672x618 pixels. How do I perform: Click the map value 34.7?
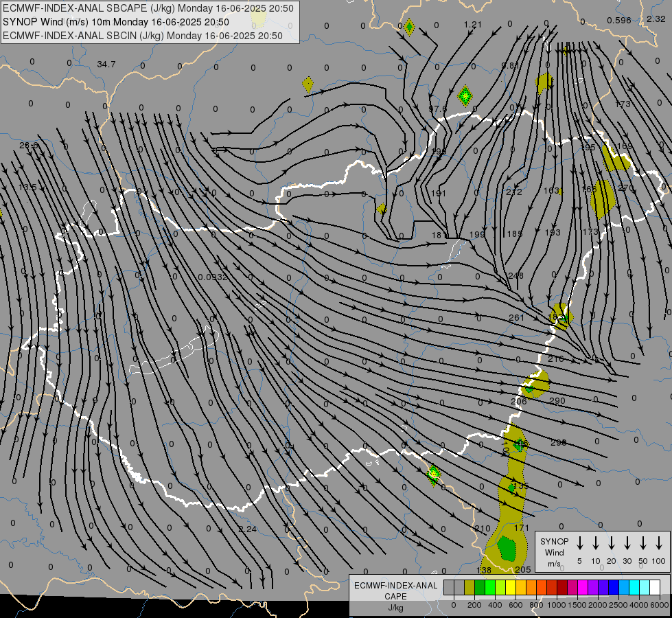pos(106,65)
